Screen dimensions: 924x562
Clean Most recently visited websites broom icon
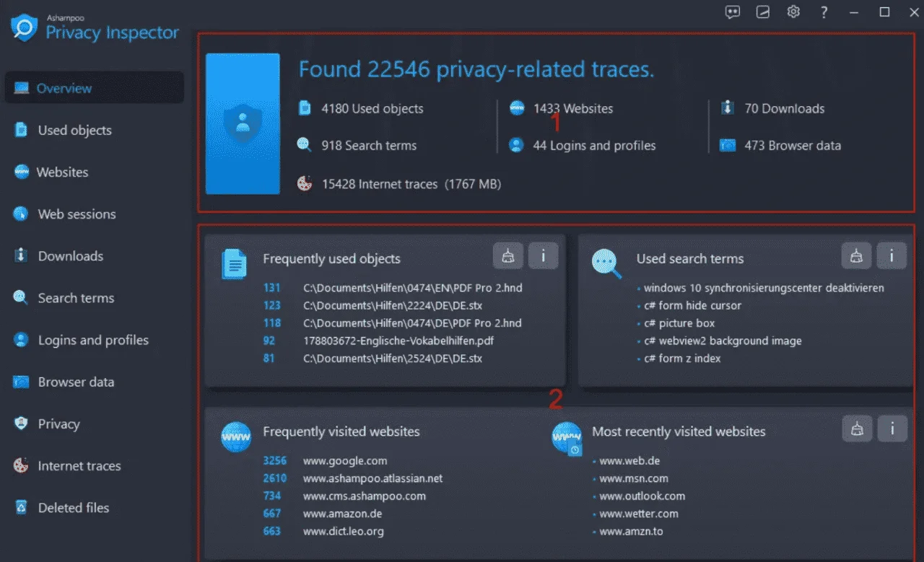857,429
